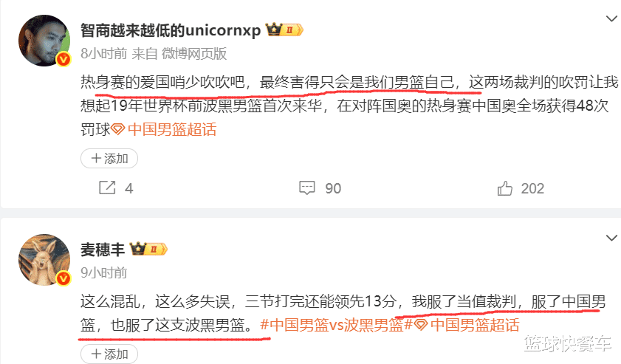The image size is (621, 364).
Task: Click the man's avatar photo of first poster
Action: pos(44,41)
